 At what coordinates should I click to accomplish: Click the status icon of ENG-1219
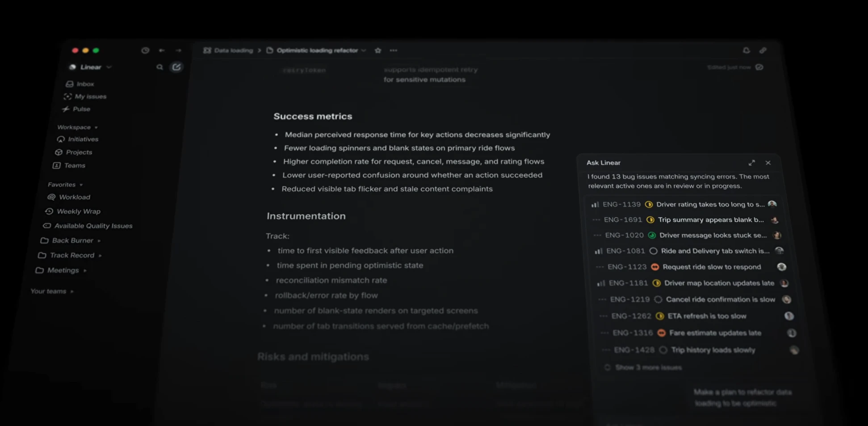(x=658, y=299)
